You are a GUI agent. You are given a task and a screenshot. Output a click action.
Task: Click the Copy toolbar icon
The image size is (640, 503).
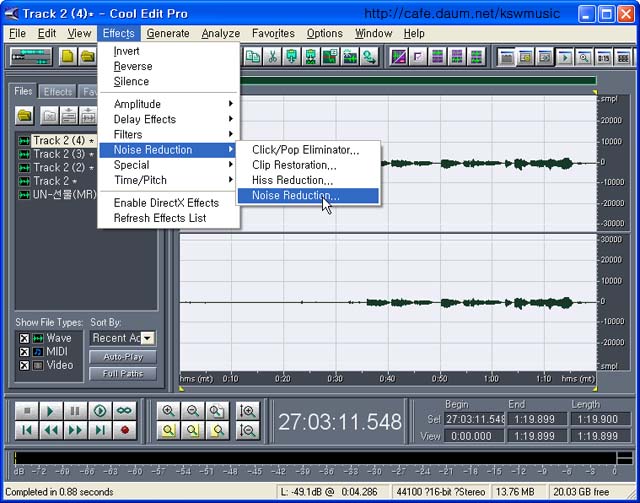click(x=253, y=57)
